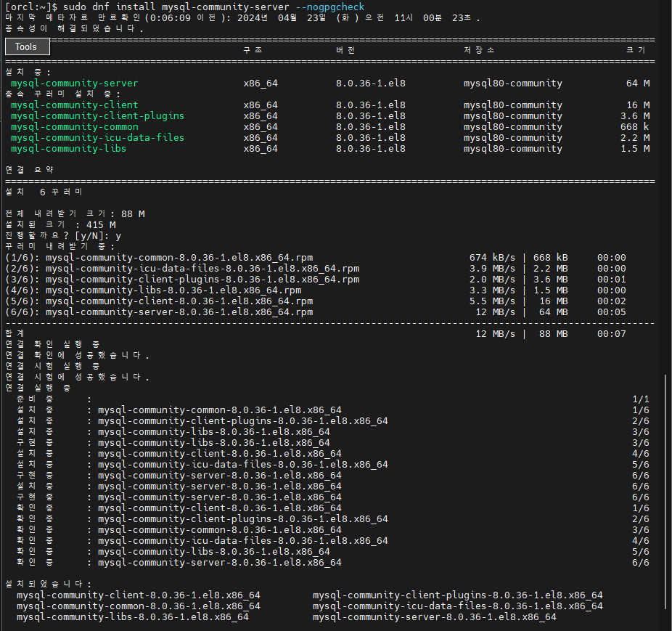Screen dimensions: 672x631
Task: Click the [y/N] confirmation prompt answer
Action: click(x=118, y=237)
